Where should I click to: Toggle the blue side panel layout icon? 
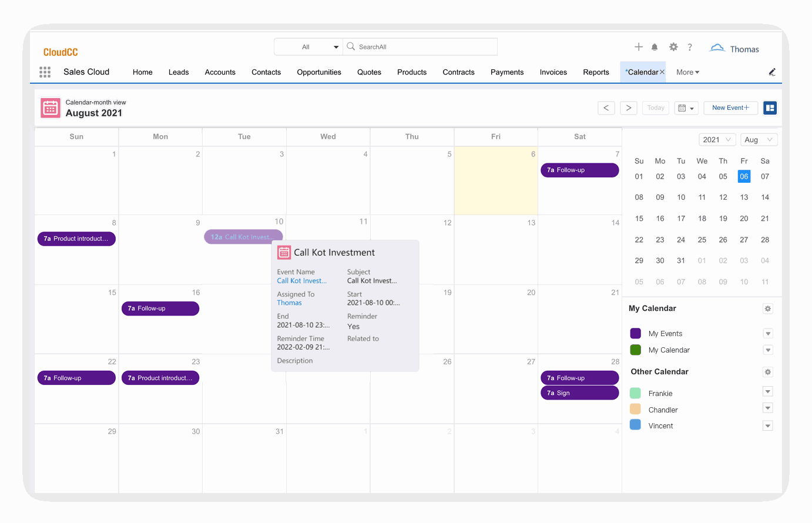(x=770, y=108)
